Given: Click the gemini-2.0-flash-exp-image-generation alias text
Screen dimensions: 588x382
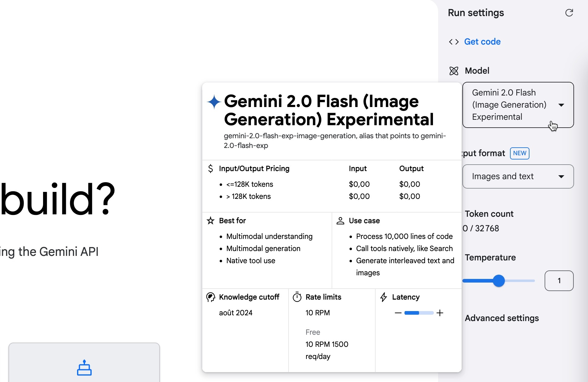Looking at the screenshot, I should (x=335, y=141).
